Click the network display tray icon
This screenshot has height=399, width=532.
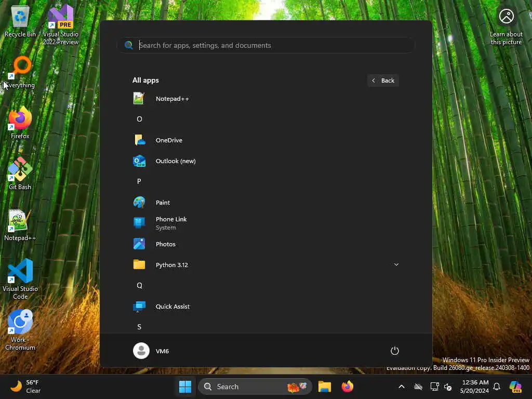point(435,387)
